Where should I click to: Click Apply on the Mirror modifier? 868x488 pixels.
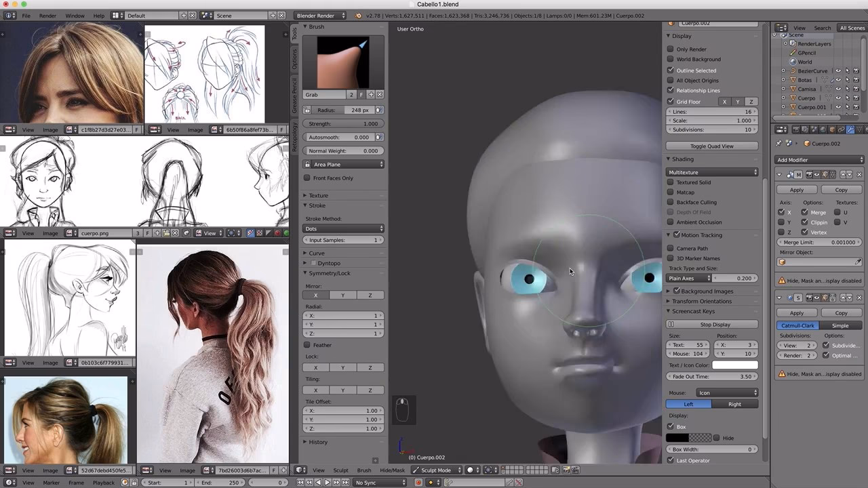pyautogui.click(x=797, y=190)
